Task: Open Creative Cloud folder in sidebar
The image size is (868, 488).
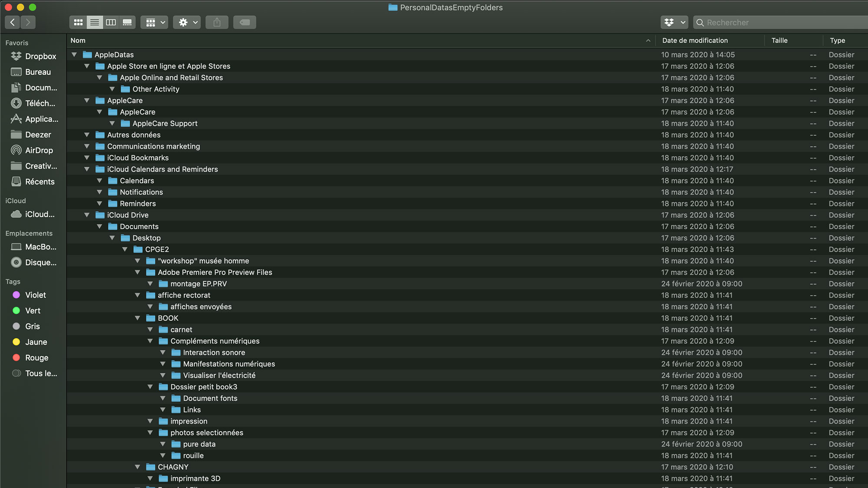Action: click(34, 166)
